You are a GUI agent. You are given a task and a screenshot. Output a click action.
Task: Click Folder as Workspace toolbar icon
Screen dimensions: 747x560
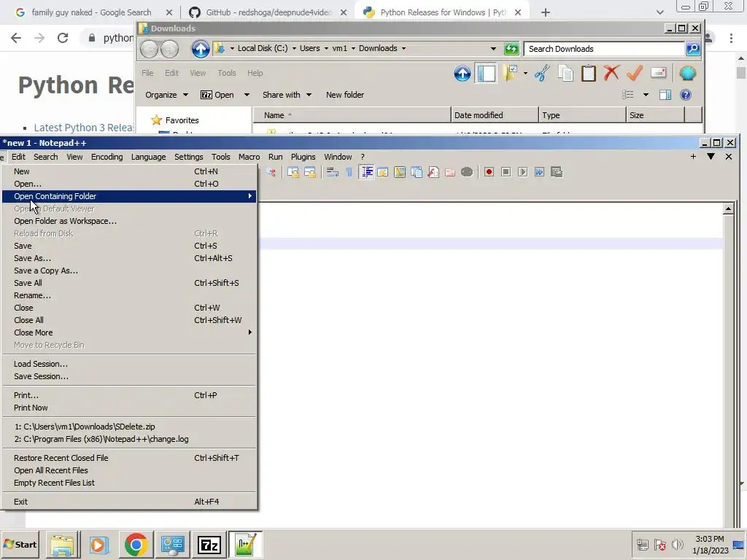449,172
